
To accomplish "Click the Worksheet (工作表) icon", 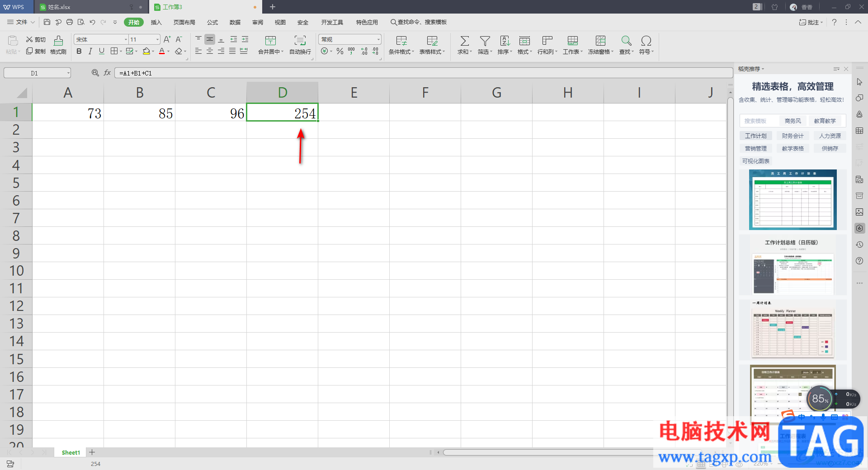I will pyautogui.click(x=572, y=41).
